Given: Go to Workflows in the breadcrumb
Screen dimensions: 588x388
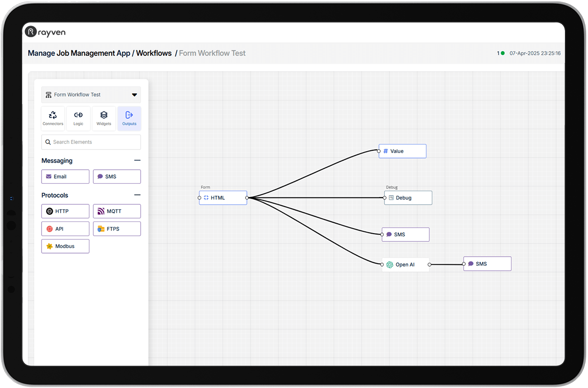Looking at the screenshot, I should click(154, 53).
